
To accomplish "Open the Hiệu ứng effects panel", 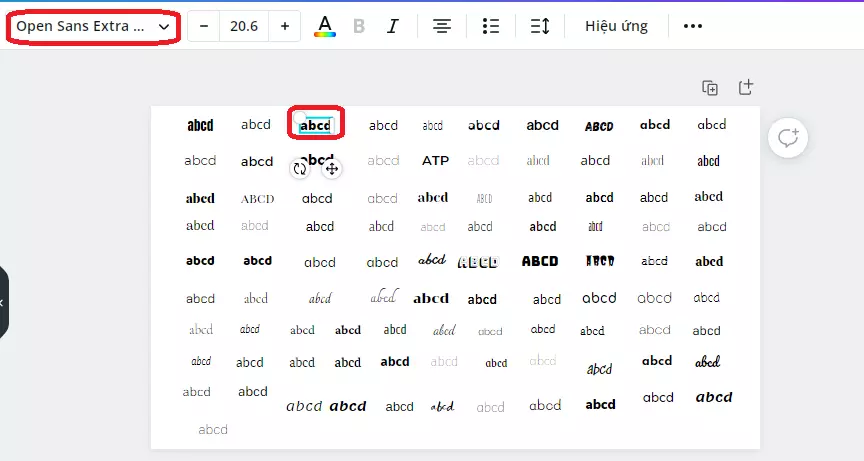I will coord(616,26).
